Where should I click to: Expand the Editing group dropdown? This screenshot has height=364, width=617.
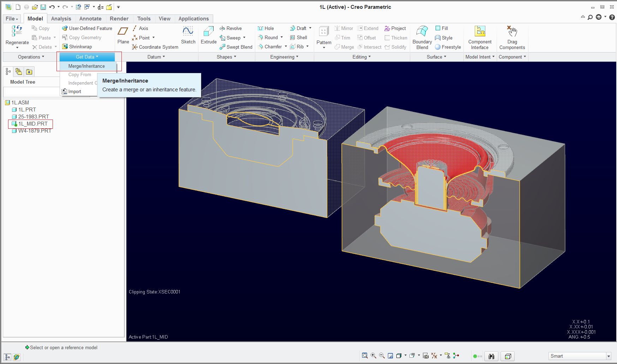[362, 57]
